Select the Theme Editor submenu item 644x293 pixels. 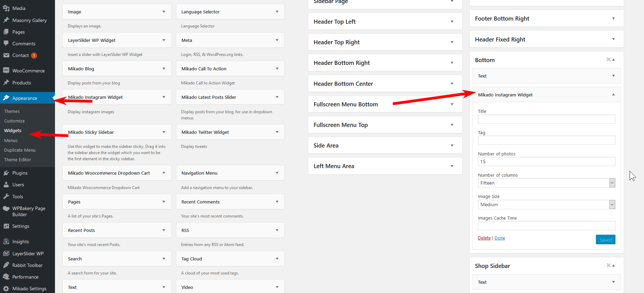click(x=18, y=160)
